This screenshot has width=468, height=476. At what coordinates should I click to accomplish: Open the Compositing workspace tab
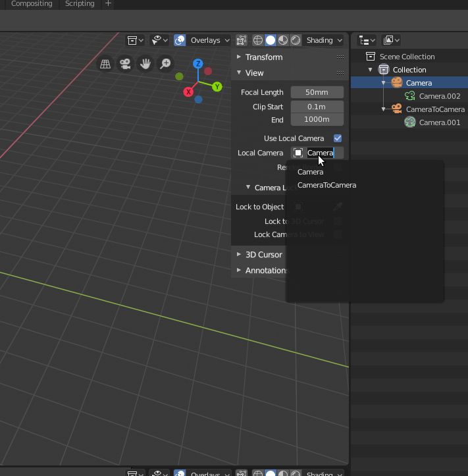[32, 4]
